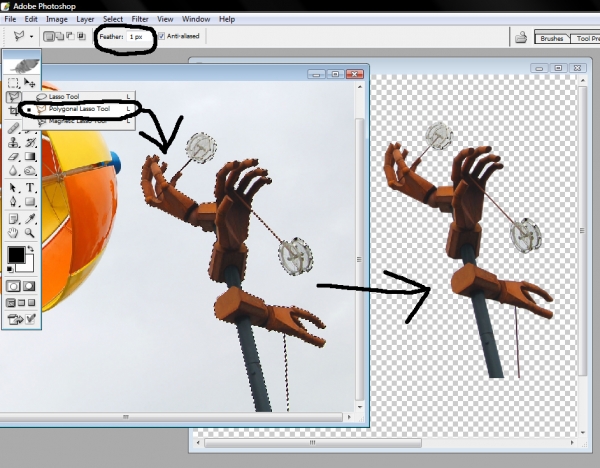Select the Pen tool
Image resolution: width=600 pixels, height=468 pixels.
tap(13, 202)
